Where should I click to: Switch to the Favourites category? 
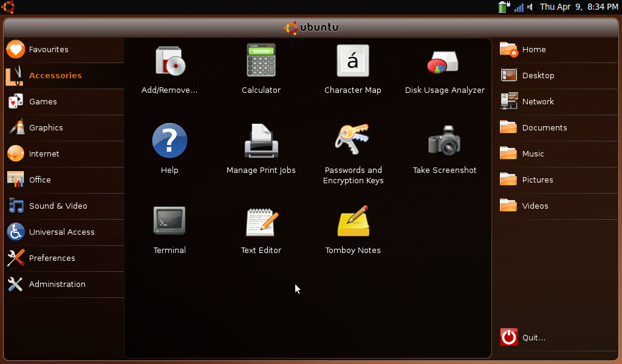(64, 50)
